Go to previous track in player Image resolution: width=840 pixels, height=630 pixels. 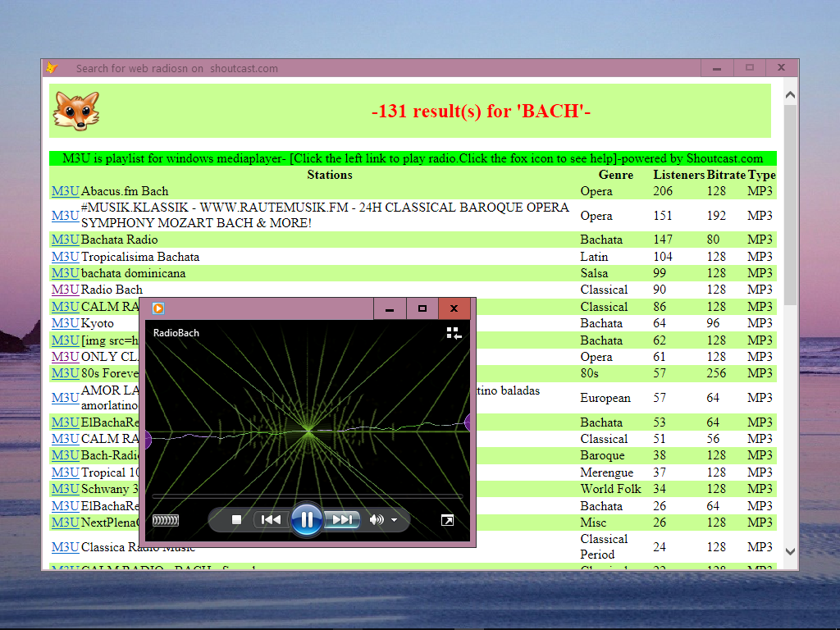271,519
